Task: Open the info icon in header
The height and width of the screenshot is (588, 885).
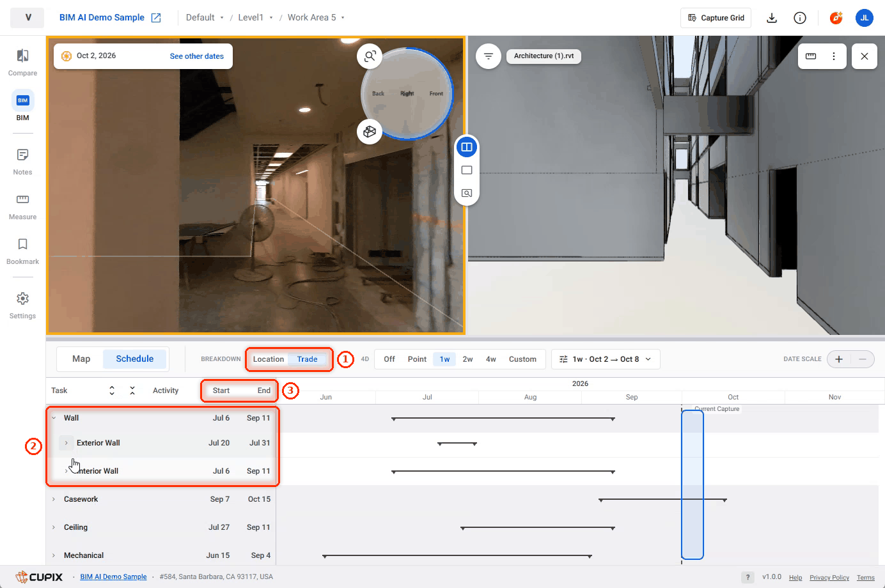Action: (x=800, y=18)
